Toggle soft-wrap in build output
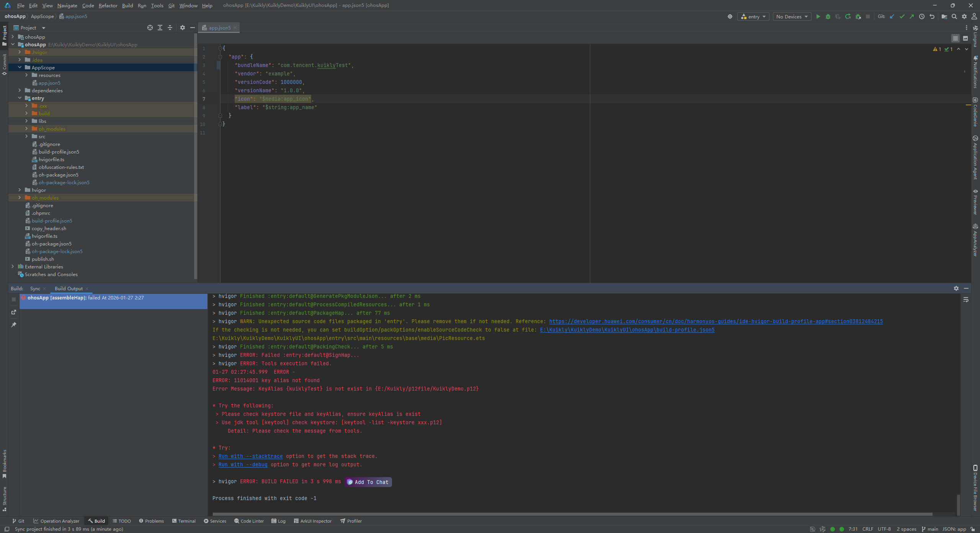This screenshot has height=533, width=980. 966,300
